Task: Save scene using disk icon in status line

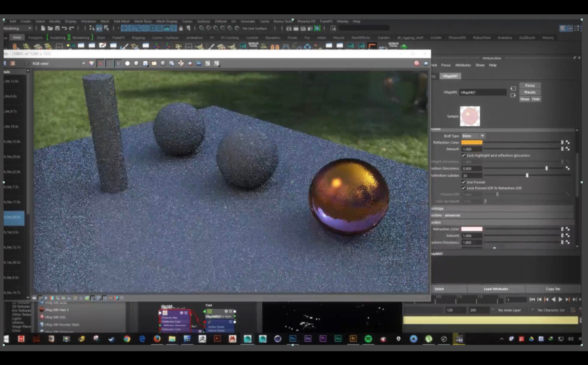Action: click(57, 28)
